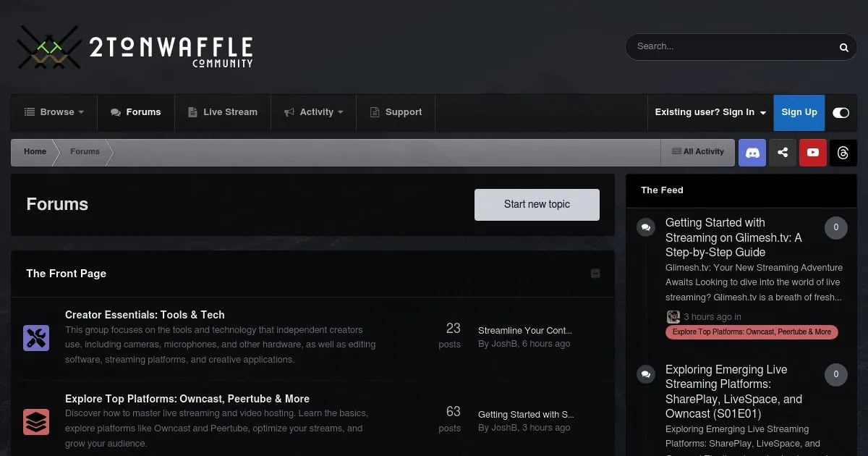
Task: Select the red Explore Top Platforms tag
Action: coord(752,332)
